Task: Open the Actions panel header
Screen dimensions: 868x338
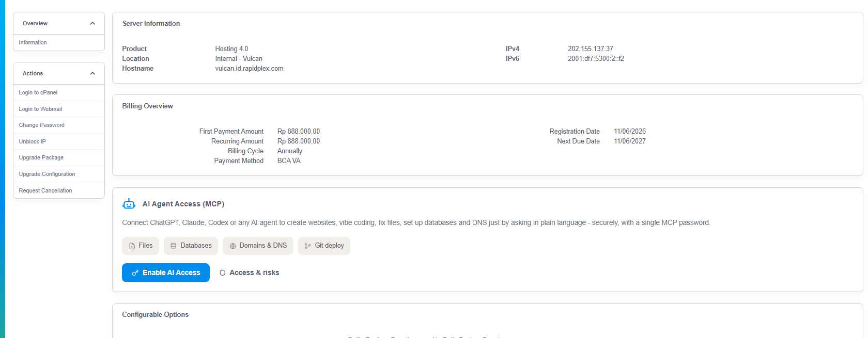Action: [59, 73]
